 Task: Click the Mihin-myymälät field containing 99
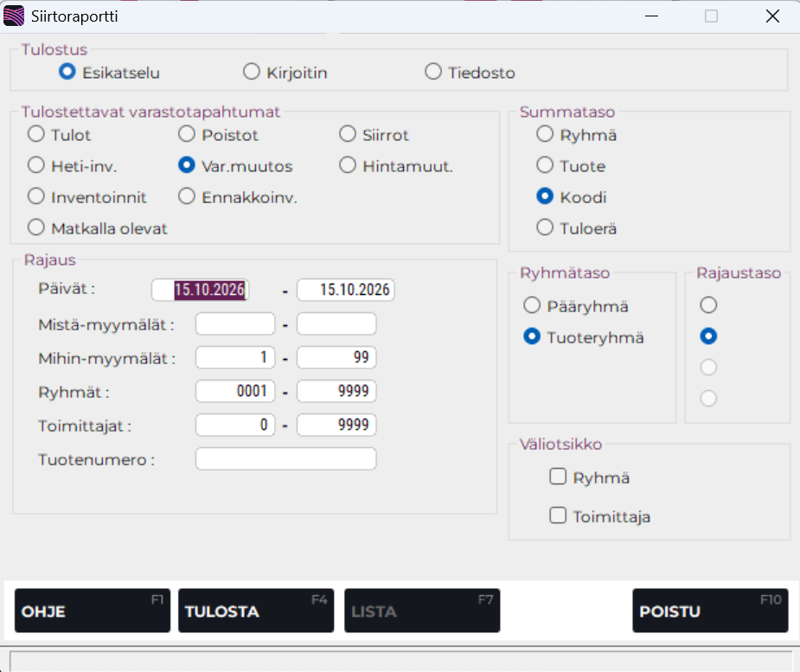click(x=336, y=358)
